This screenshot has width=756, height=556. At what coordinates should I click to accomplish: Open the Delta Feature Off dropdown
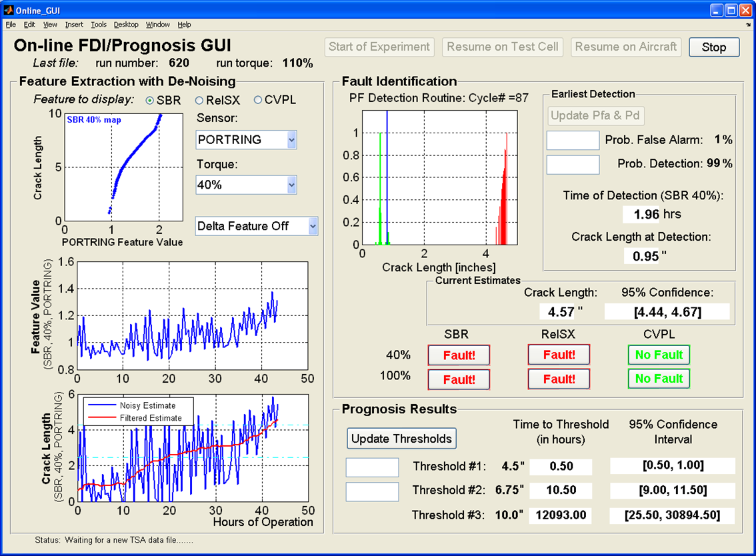point(257,226)
